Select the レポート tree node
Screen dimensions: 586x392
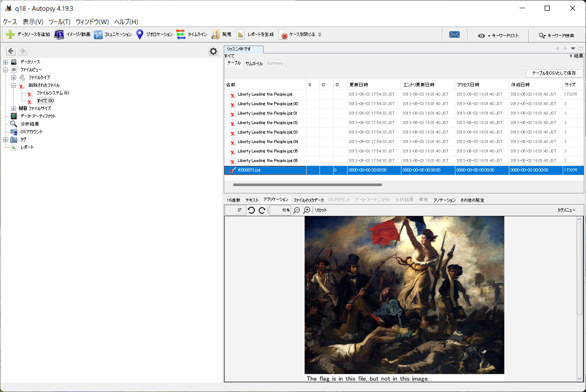(x=27, y=147)
